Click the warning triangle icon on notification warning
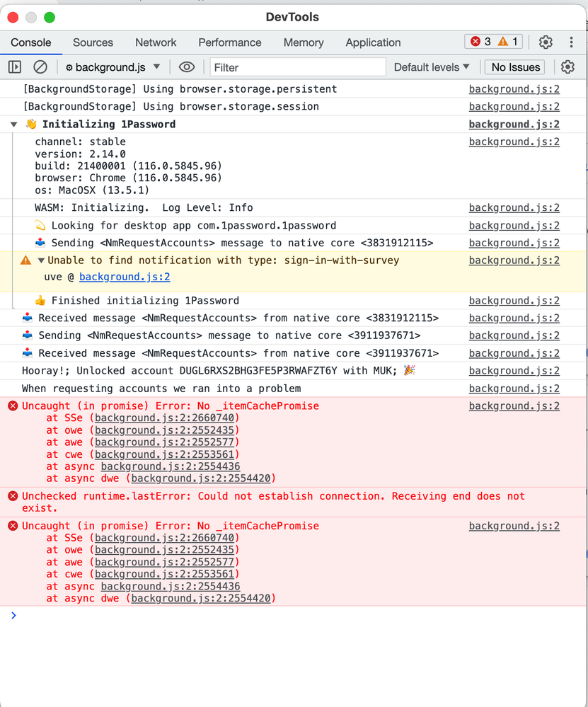 (x=25, y=260)
